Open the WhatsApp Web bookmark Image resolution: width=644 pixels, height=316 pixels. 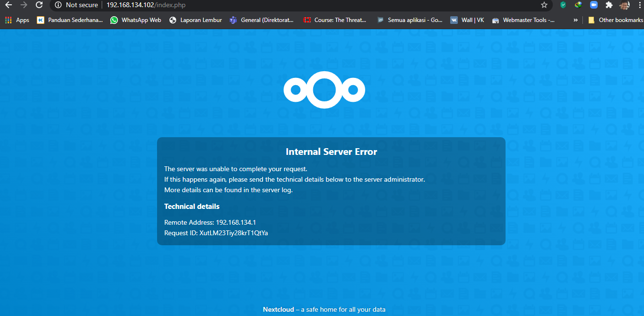pos(136,20)
